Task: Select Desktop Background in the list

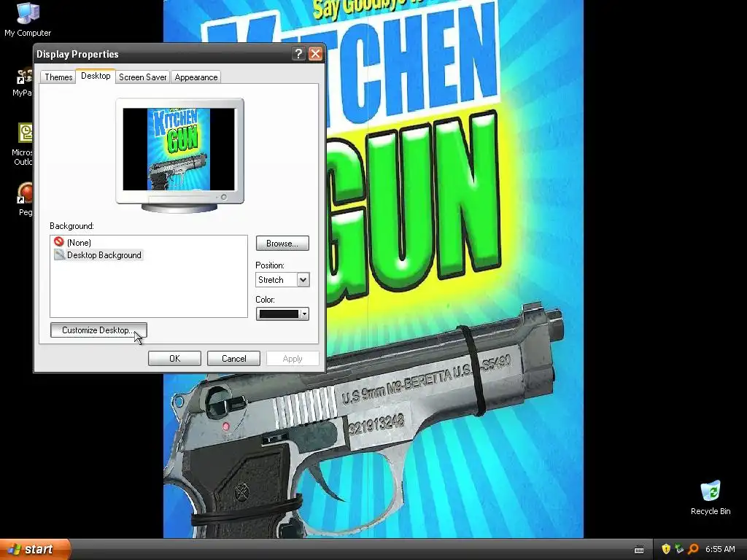Action: tap(104, 255)
